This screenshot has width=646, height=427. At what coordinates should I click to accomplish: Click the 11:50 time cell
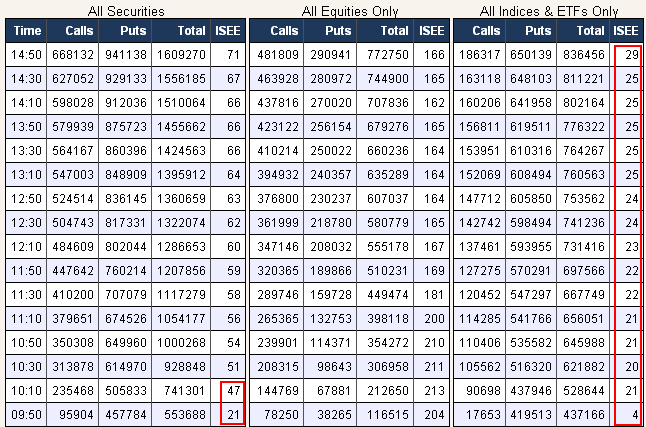click(x=26, y=270)
